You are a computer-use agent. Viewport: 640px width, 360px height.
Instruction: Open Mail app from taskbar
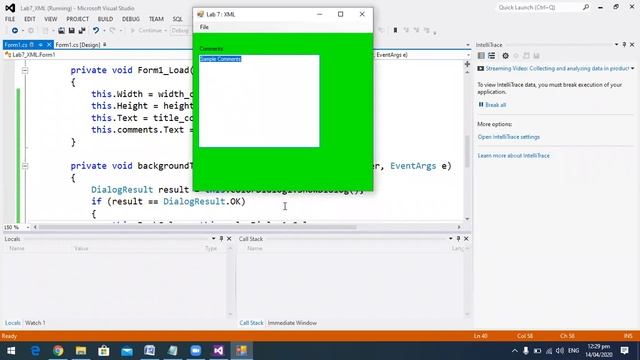pyautogui.click(x=127, y=351)
